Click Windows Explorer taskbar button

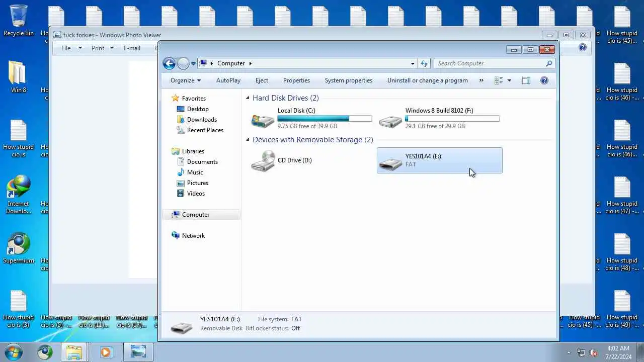[74, 352]
